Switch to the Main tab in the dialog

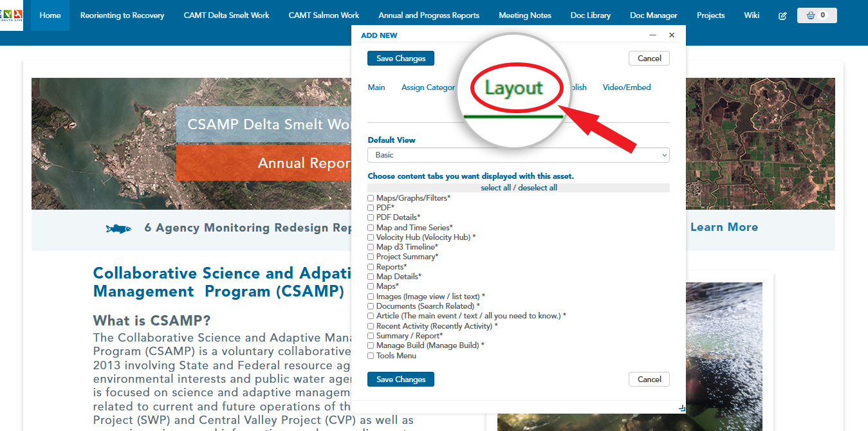click(x=376, y=87)
